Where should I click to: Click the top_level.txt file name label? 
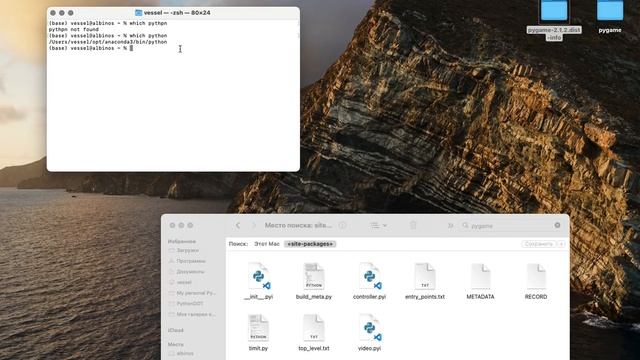click(313, 348)
